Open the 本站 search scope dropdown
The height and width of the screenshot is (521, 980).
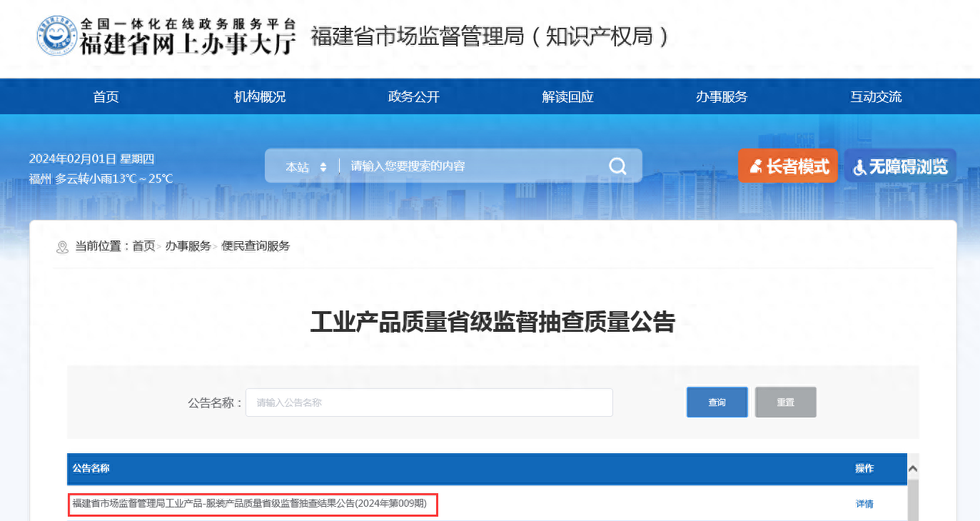(x=305, y=167)
